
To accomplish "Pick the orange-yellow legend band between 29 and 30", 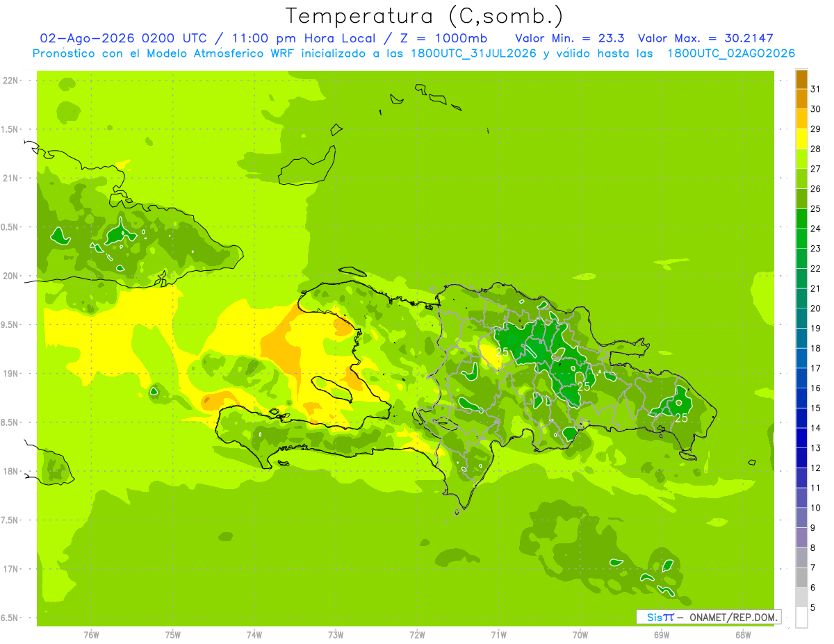I will 801,119.
